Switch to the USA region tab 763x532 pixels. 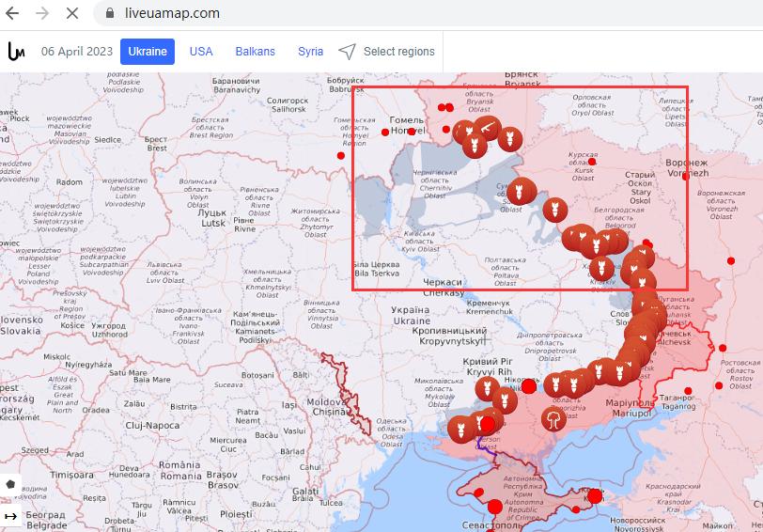point(201,52)
